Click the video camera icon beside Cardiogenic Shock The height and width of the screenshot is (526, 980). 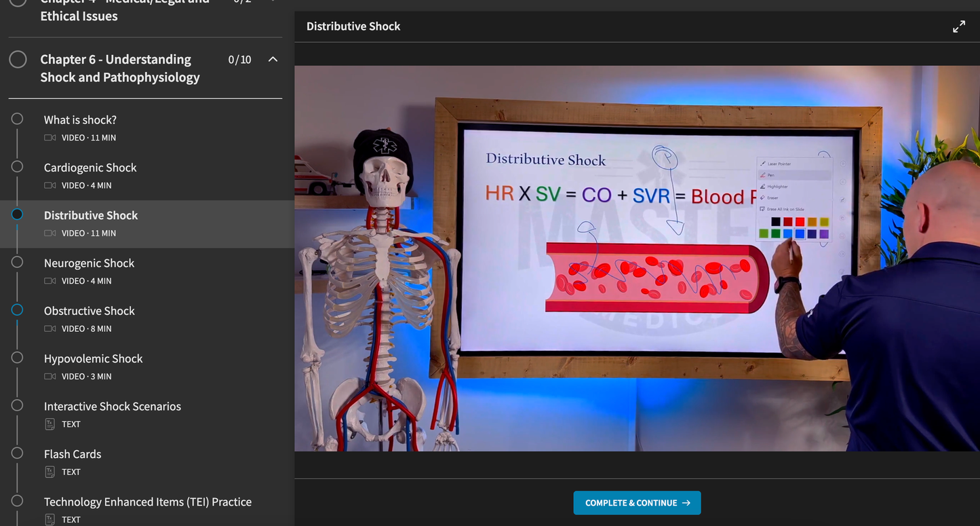pyautogui.click(x=49, y=185)
